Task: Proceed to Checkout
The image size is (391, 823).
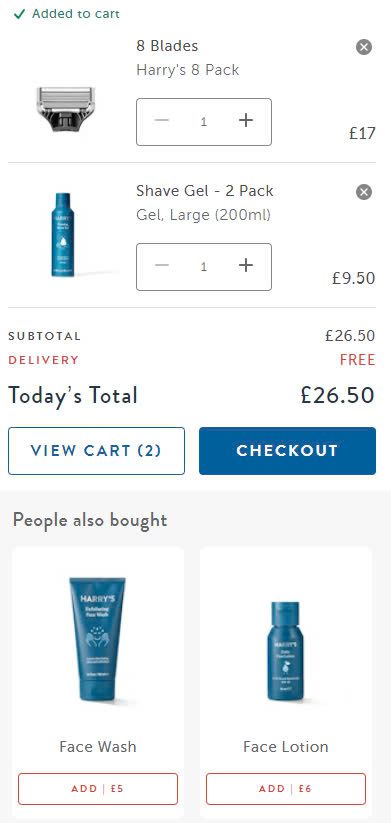Action: tap(287, 451)
